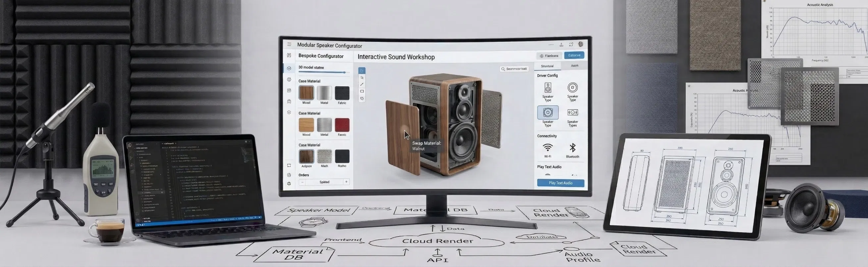
Task: Open the circular checkmark sidebar icon
Action: tap(289, 80)
